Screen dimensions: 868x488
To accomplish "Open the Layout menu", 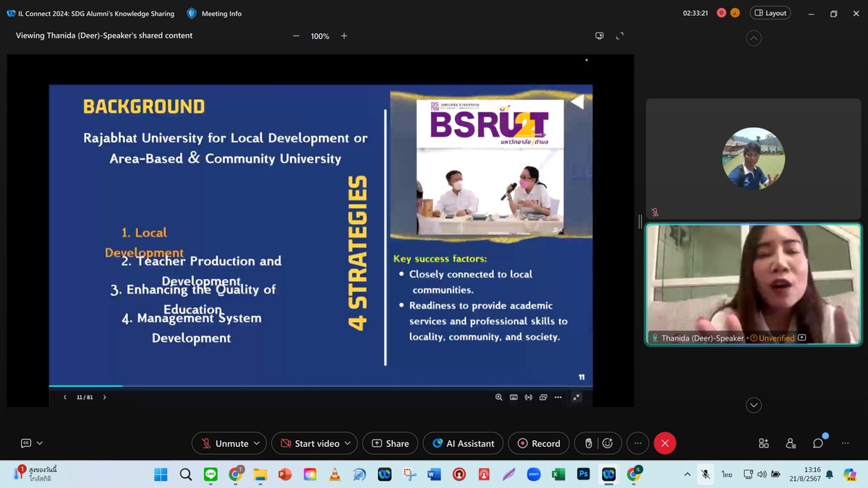I will (x=770, y=13).
